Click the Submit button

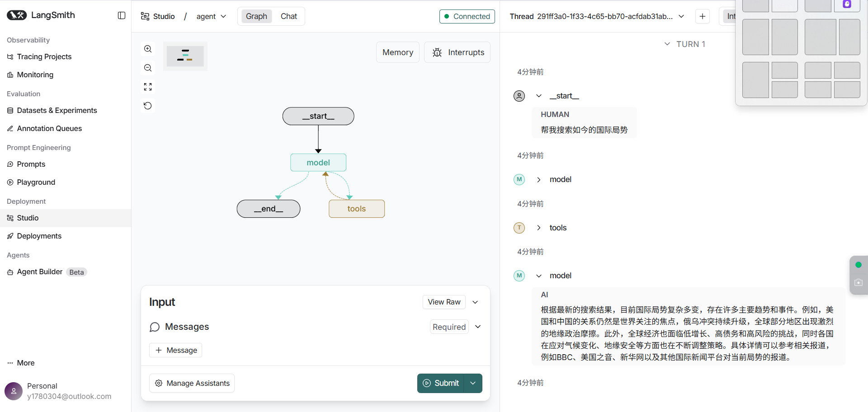pyautogui.click(x=441, y=383)
